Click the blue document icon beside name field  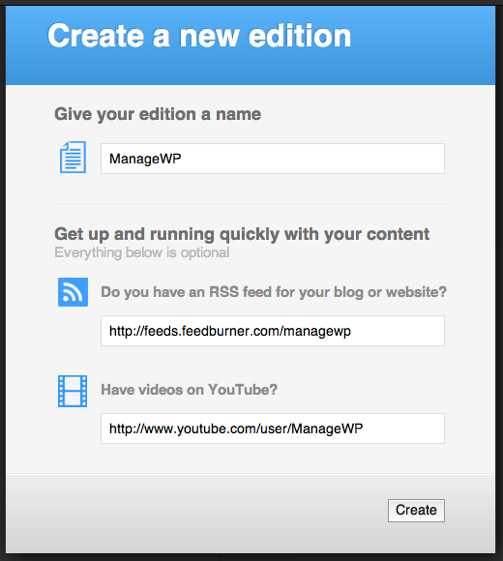tap(73, 157)
